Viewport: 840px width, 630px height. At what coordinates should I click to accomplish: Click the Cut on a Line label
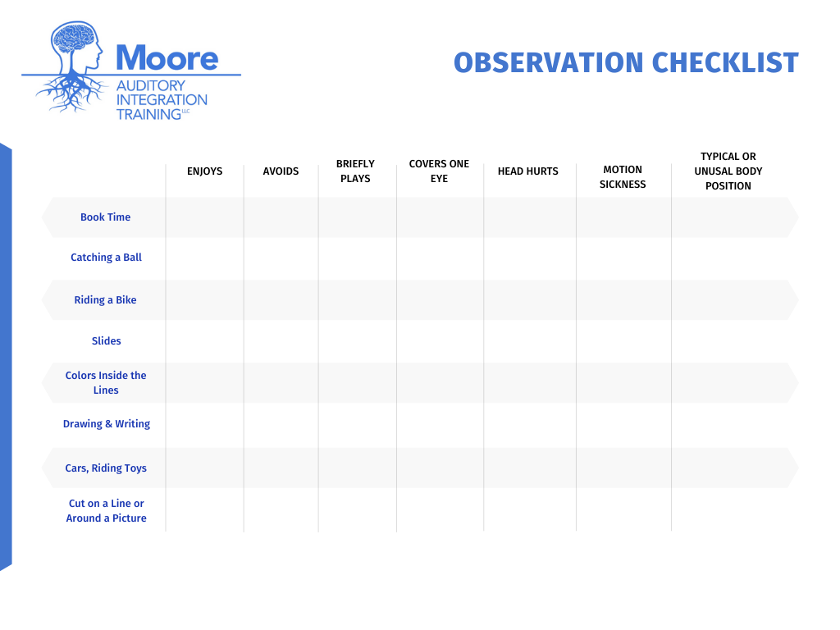click(106, 510)
